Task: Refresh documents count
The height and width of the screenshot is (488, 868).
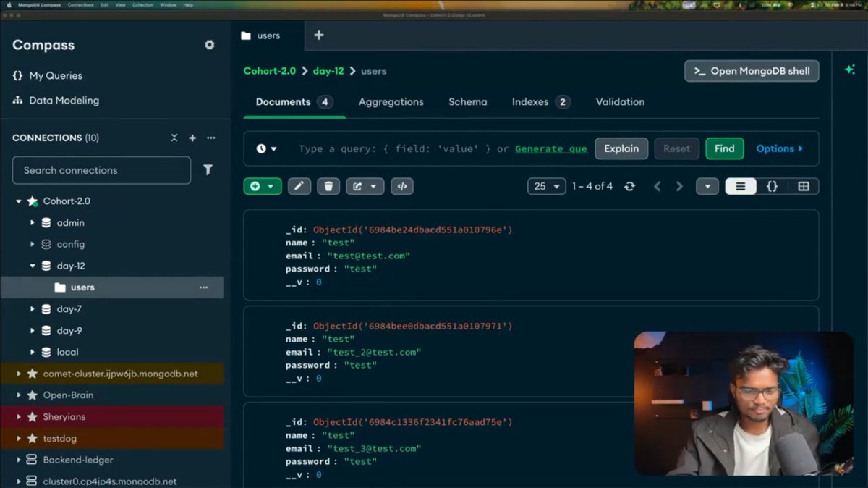Action: pyautogui.click(x=629, y=186)
